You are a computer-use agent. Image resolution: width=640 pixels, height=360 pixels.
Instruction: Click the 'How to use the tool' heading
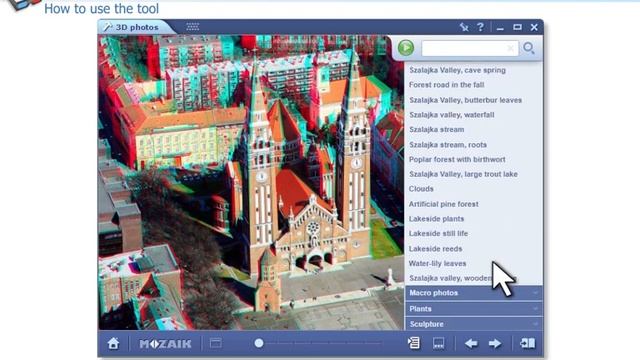pos(102,8)
